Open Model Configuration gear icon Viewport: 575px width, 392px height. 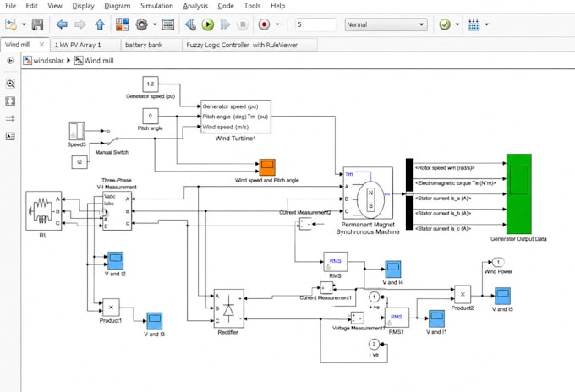click(x=141, y=24)
